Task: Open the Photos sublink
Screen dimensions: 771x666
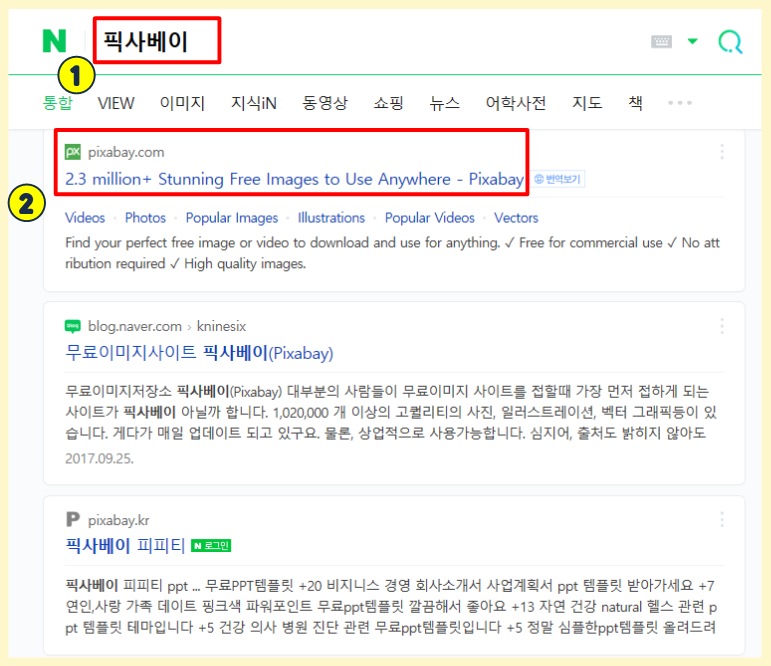Action: (145, 218)
